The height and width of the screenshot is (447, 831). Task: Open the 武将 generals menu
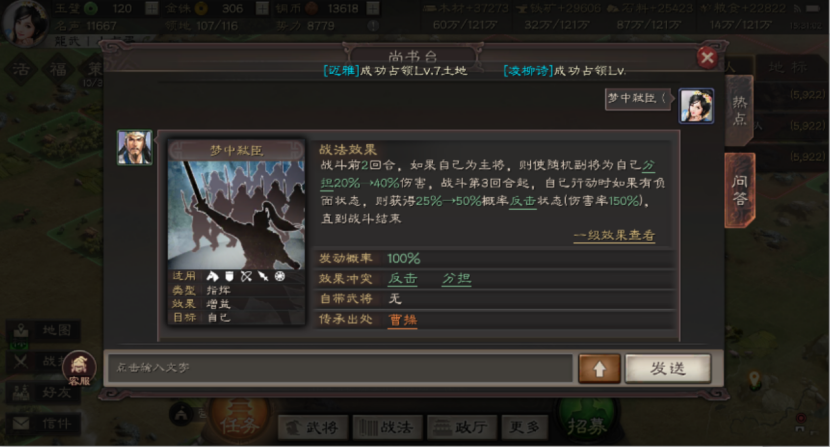click(x=313, y=427)
